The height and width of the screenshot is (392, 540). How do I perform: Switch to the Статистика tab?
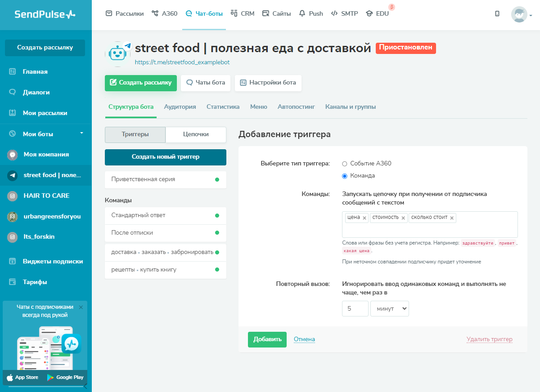point(223,107)
